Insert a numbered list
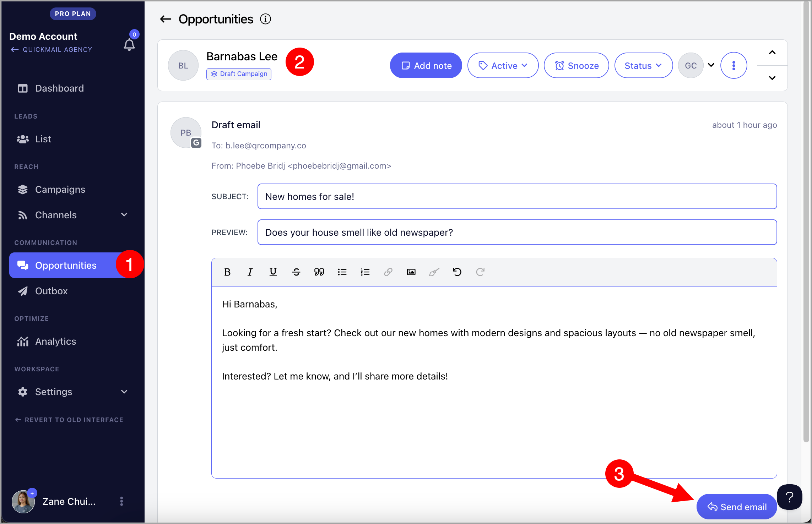Image resolution: width=812 pixels, height=524 pixels. pos(365,272)
